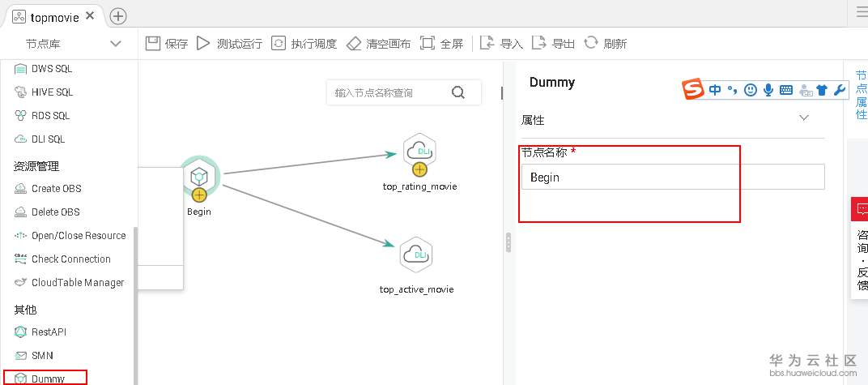Choose Check Connection node
Image resolution: width=868 pixels, height=385 pixels.
pyautogui.click(x=62, y=259)
